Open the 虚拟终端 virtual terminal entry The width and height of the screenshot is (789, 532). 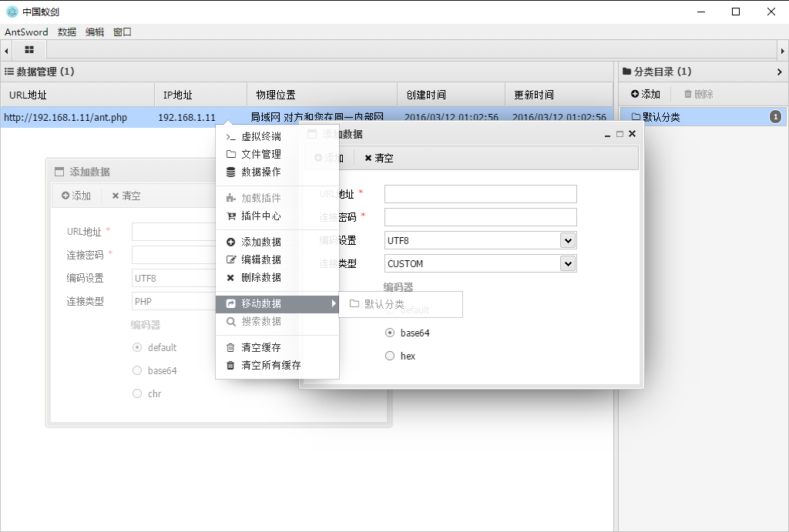click(277, 136)
